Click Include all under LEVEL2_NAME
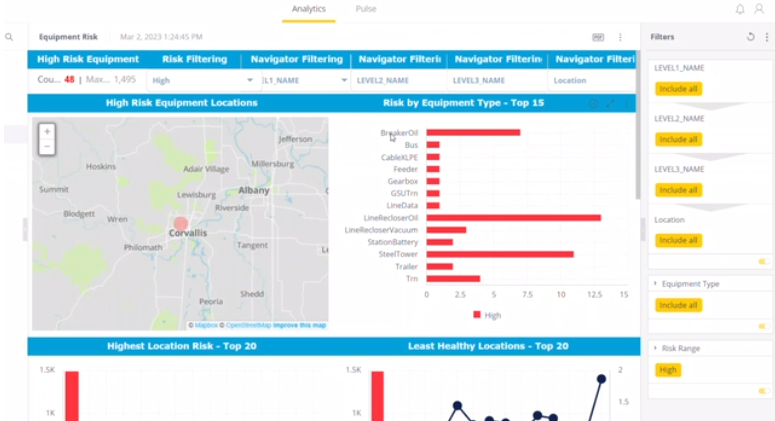 pyautogui.click(x=679, y=139)
